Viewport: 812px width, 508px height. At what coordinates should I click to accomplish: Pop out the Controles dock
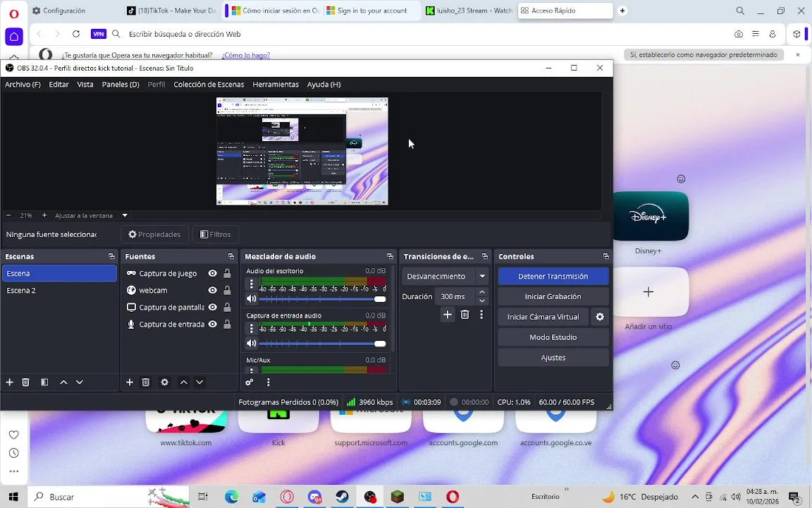(606, 257)
